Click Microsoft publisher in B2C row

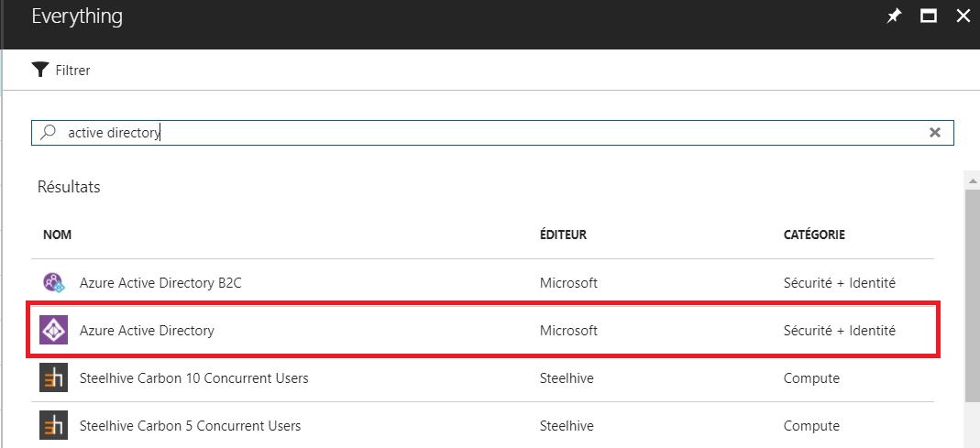pyautogui.click(x=568, y=283)
